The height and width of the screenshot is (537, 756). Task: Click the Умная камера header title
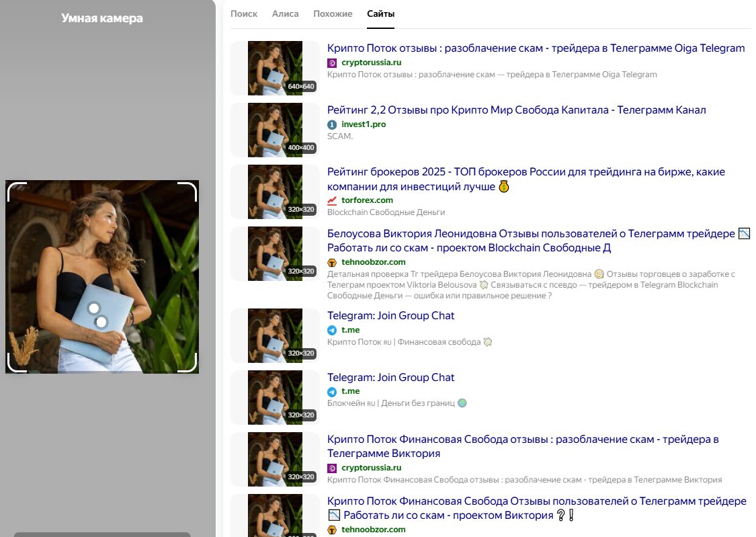[102, 18]
